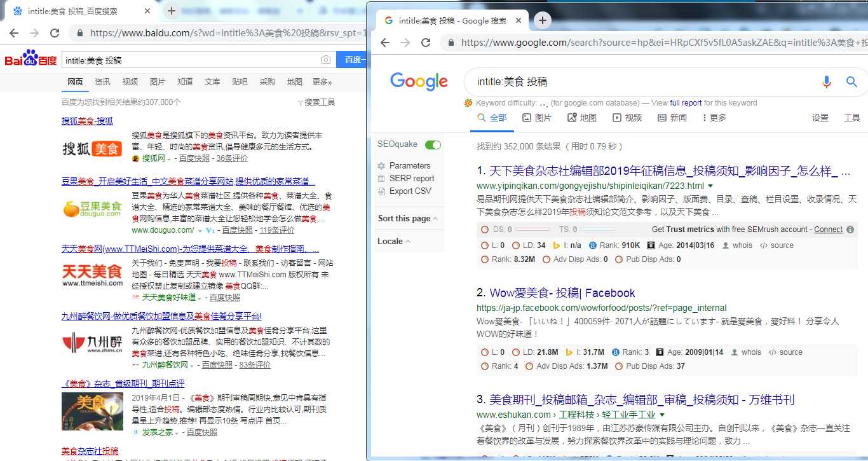Open the 更多 menu in Google tabs

click(714, 118)
